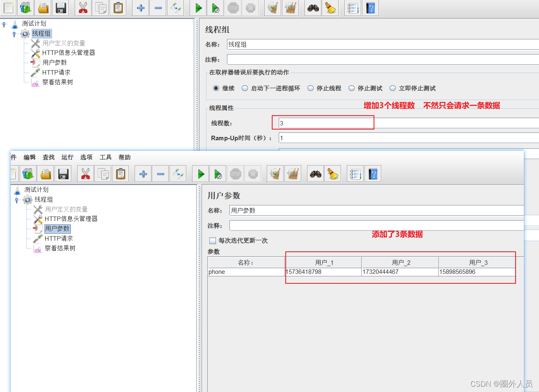The height and width of the screenshot is (392, 539).
Task: Click the grey Stop icon in lower window toolbar
Action: pyautogui.click(x=236, y=174)
